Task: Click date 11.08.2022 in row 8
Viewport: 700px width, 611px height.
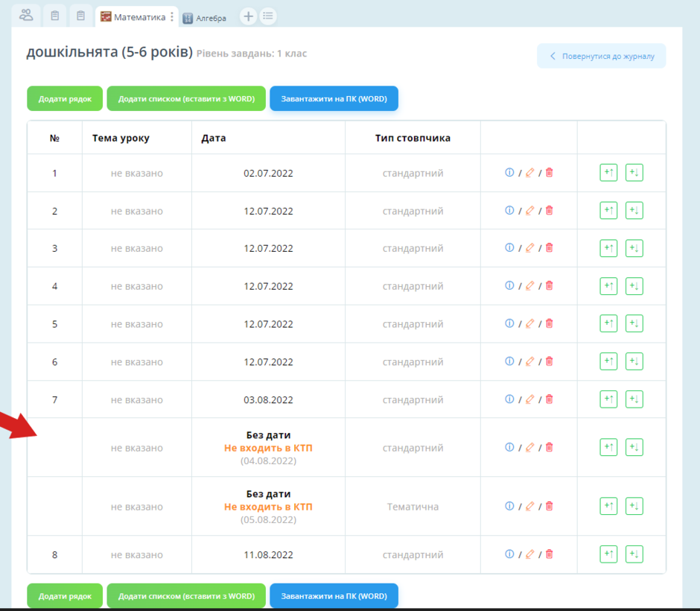Action: click(x=268, y=554)
